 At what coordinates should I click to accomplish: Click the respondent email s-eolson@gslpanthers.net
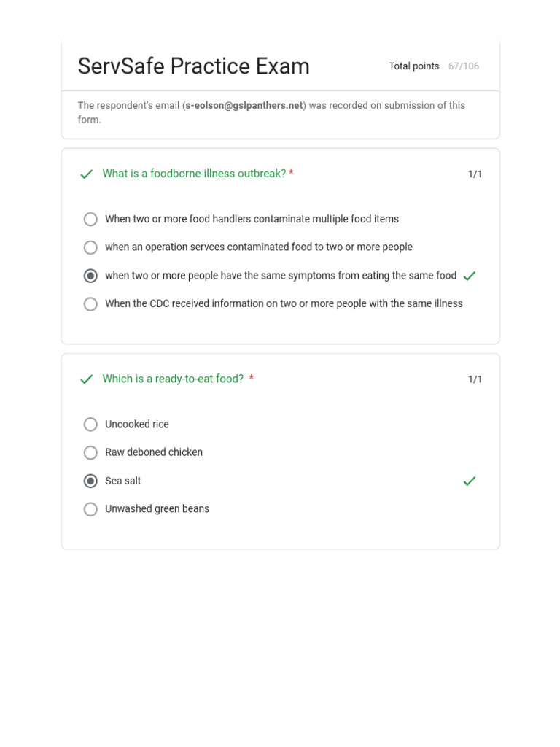(244, 105)
